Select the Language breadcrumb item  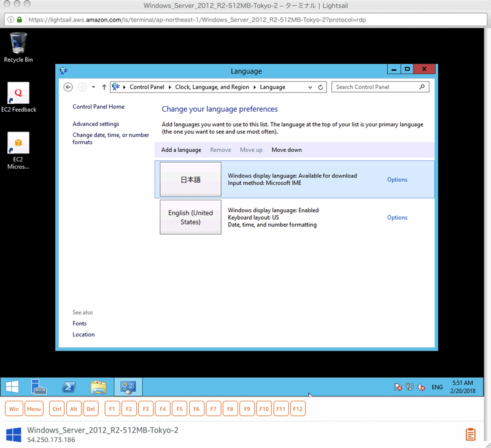click(x=273, y=87)
